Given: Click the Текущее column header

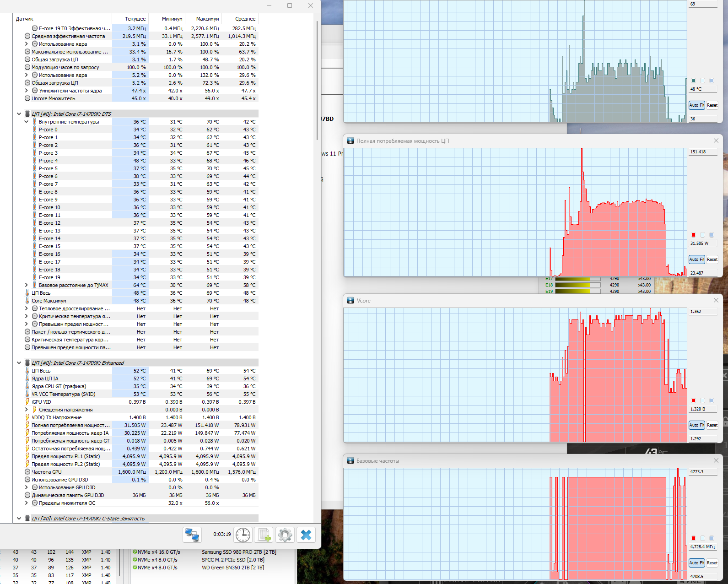Looking at the screenshot, I should click(135, 19).
